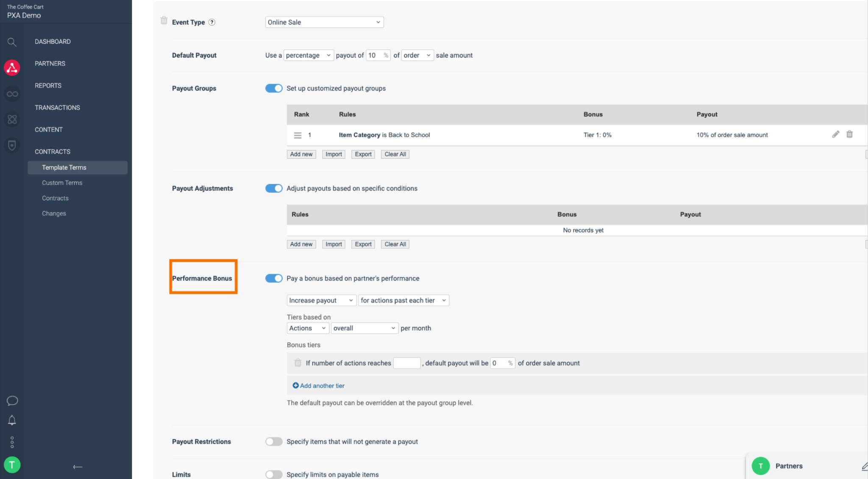Open notifications bell icon
This screenshot has height=479, width=868.
(x=12, y=420)
